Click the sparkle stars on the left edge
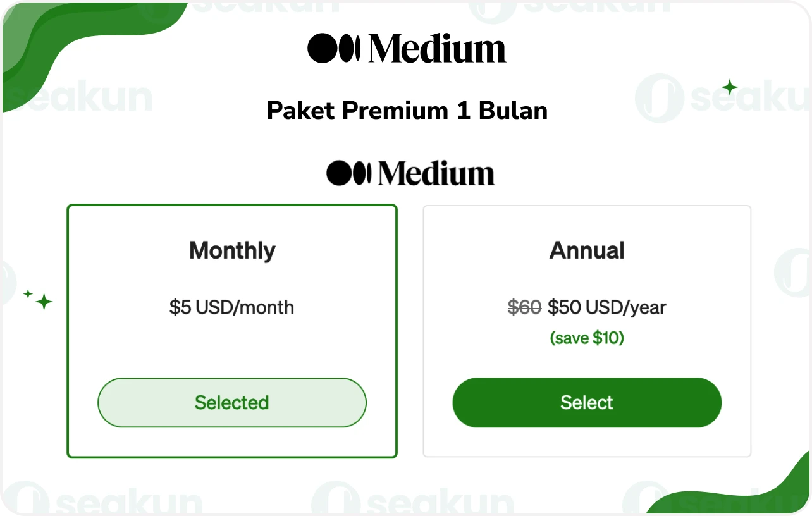The height and width of the screenshot is (516, 812). (35, 298)
